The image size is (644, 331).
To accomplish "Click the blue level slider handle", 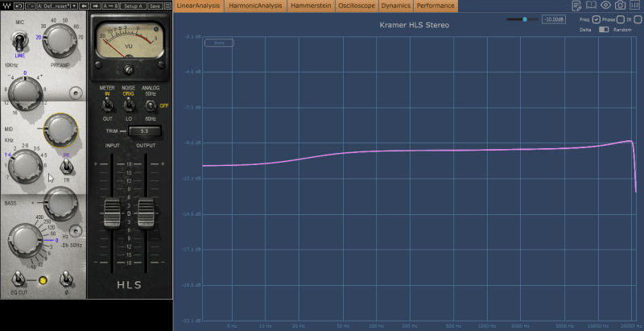I will click(x=525, y=19).
